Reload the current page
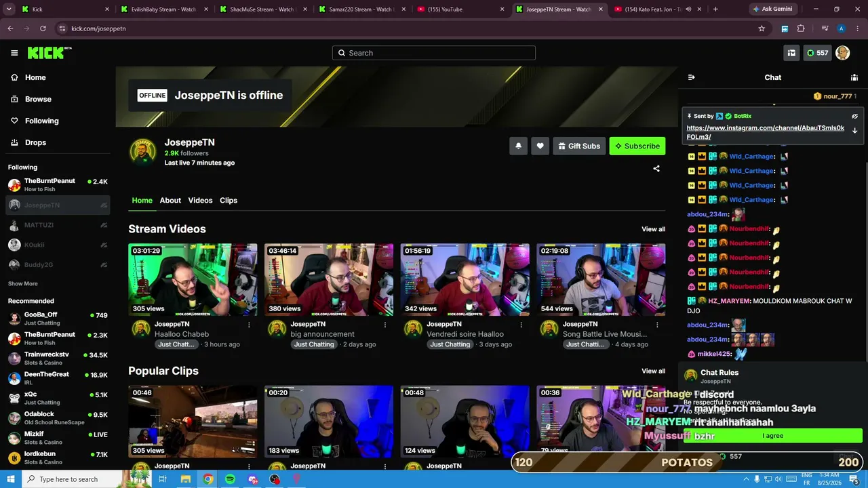This screenshot has height=488, width=868. pos(43,28)
